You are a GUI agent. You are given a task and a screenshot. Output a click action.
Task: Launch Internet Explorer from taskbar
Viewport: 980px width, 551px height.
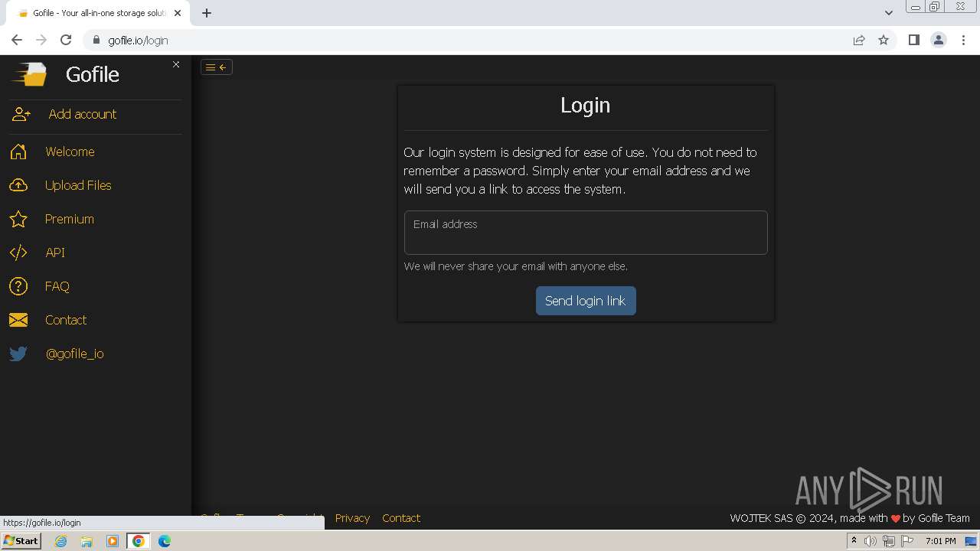tap(61, 541)
